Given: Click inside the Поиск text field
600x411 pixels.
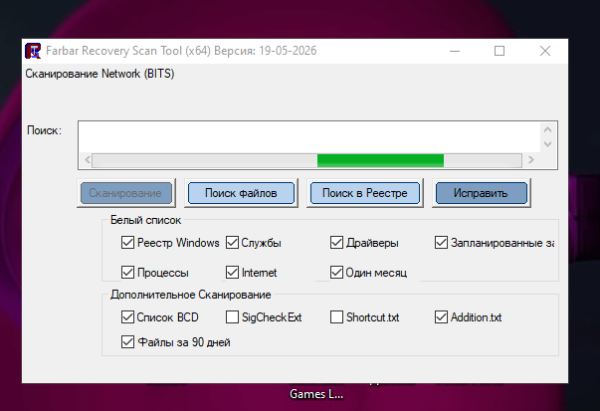Looking at the screenshot, I should pyautogui.click(x=309, y=137).
